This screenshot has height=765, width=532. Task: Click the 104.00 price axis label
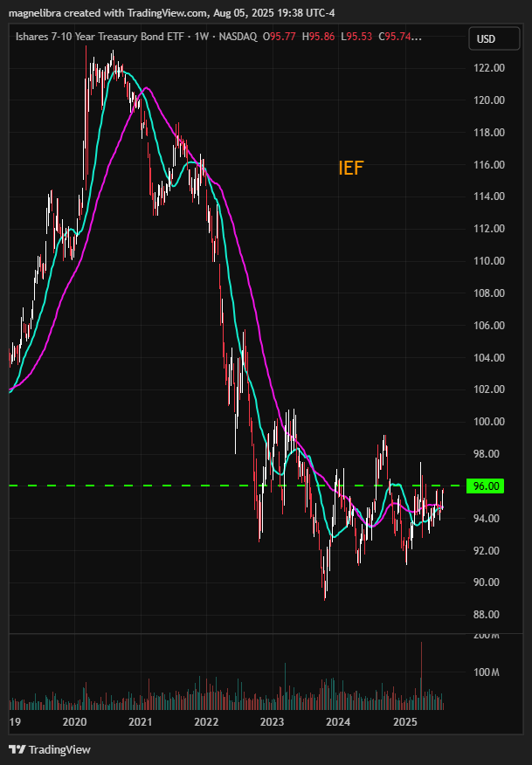click(x=489, y=357)
